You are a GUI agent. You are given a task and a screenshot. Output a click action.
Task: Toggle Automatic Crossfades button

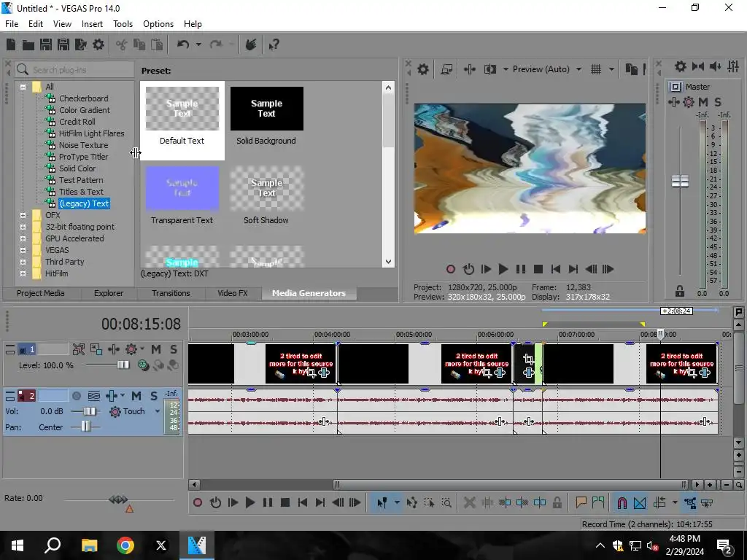point(640,503)
